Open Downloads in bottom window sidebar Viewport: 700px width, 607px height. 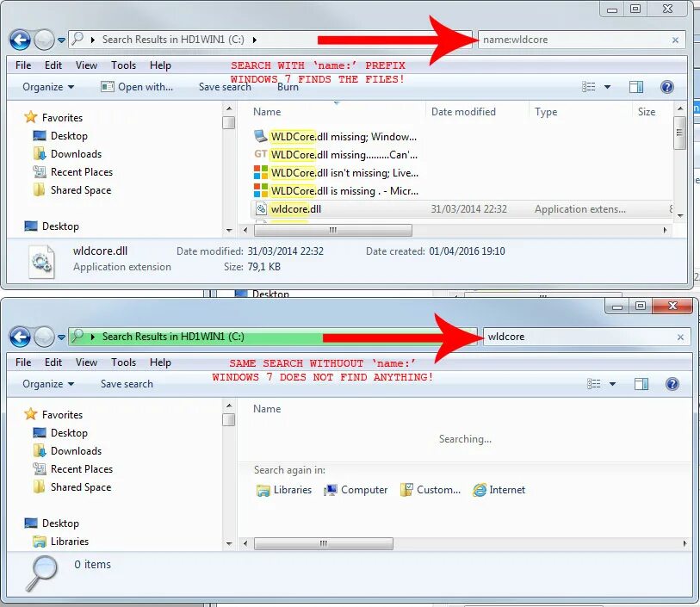point(67,451)
